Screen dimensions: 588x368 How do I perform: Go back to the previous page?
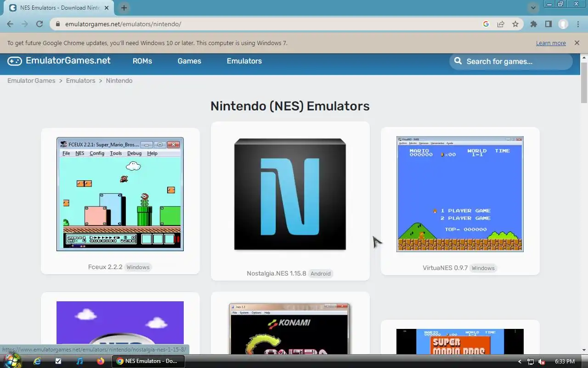(10, 24)
